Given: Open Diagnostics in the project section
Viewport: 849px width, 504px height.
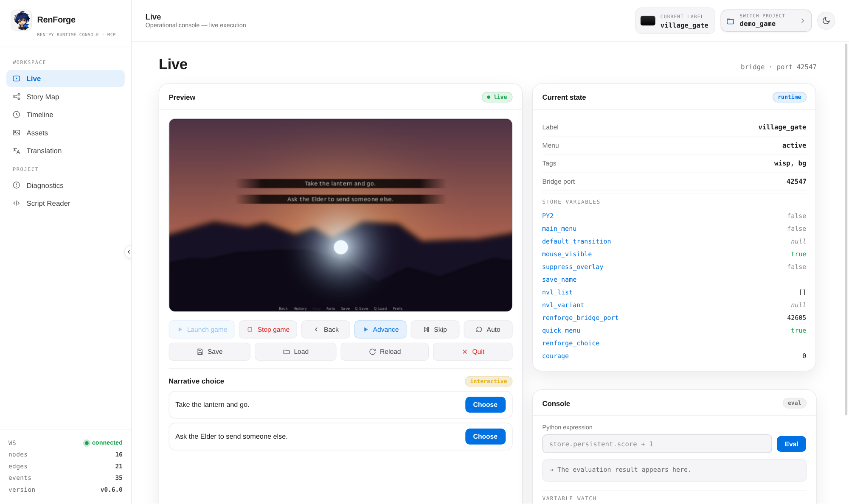Looking at the screenshot, I should [x=65, y=185].
